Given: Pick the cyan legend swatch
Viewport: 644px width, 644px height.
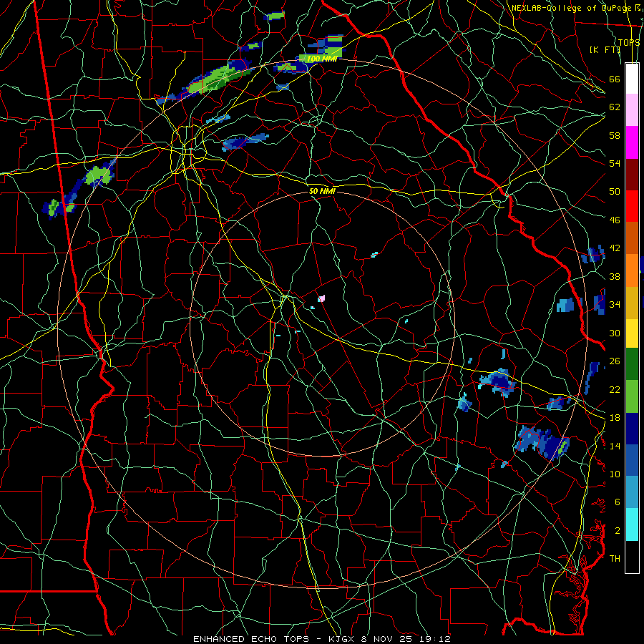Looking at the screenshot, I should 632,524.
